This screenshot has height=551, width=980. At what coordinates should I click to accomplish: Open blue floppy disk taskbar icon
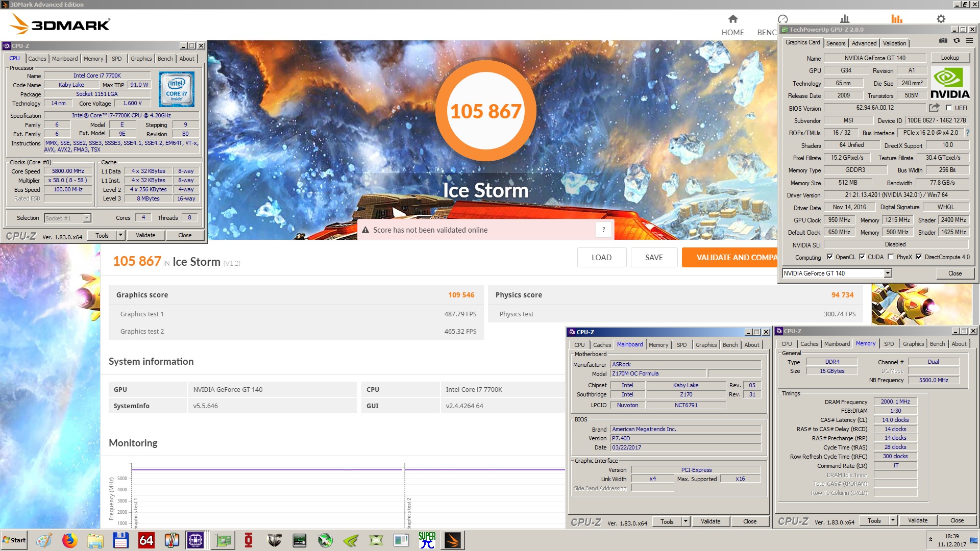coord(120,540)
